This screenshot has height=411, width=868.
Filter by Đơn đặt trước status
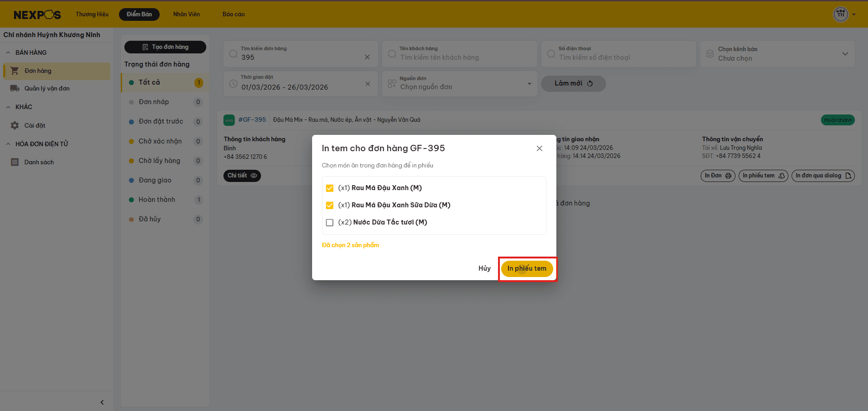pos(165,121)
